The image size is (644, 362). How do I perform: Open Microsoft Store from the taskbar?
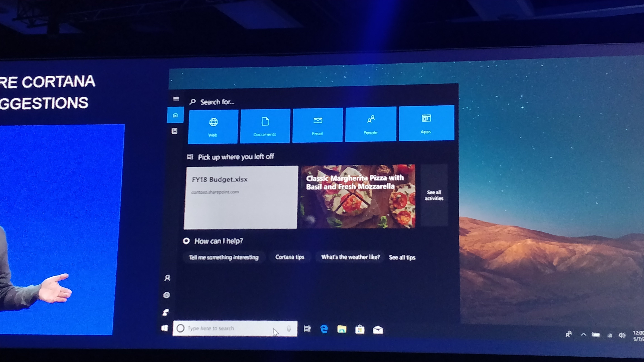(360, 329)
